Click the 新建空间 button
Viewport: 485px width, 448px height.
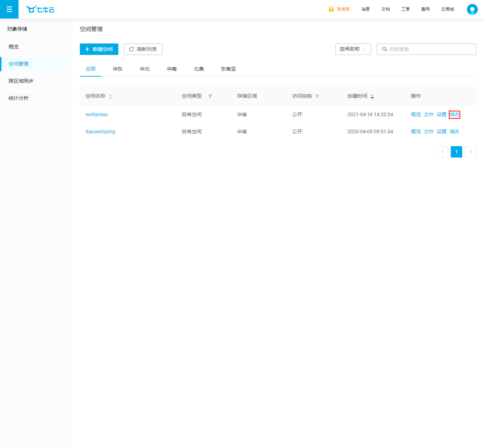(x=99, y=49)
